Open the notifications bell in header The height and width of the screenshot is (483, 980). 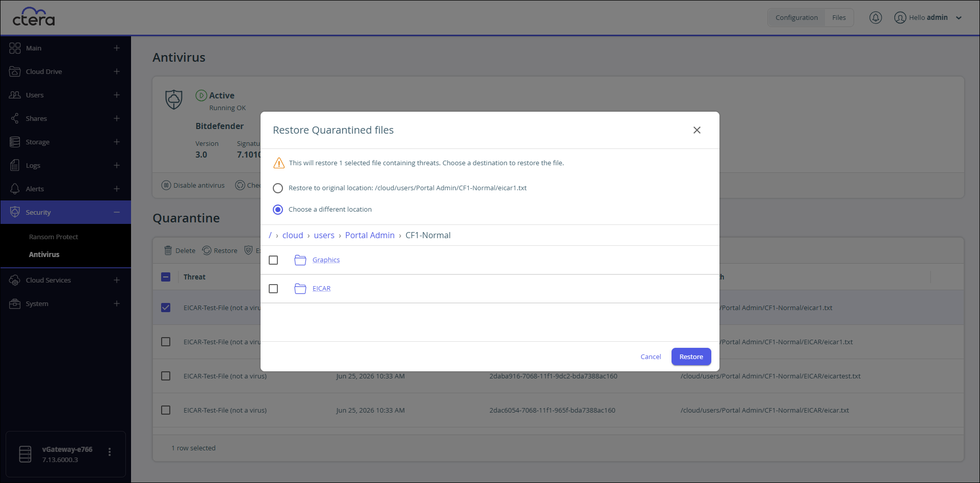click(875, 17)
